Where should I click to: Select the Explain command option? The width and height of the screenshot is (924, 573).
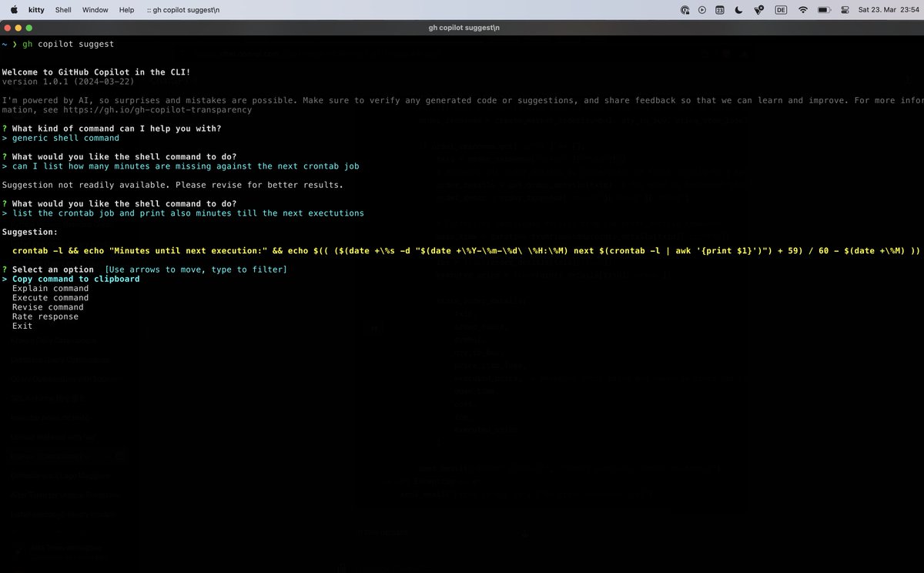pyautogui.click(x=50, y=288)
